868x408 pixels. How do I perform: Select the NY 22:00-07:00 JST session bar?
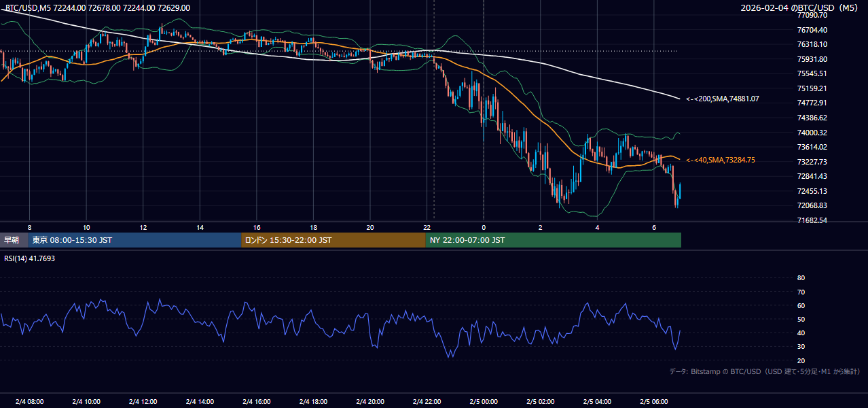point(554,240)
